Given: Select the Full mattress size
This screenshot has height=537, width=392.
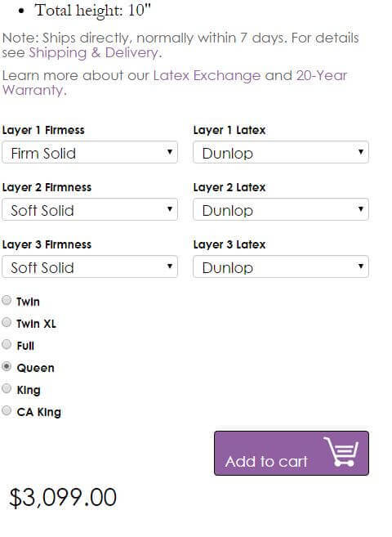Looking at the screenshot, I should (7, 344).
